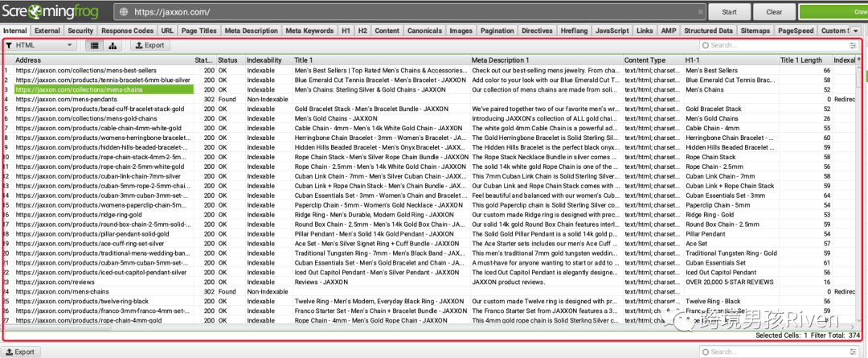Select the highlighted collections/mens-chains address
This screenshot has width=868, height=358.
104,89
